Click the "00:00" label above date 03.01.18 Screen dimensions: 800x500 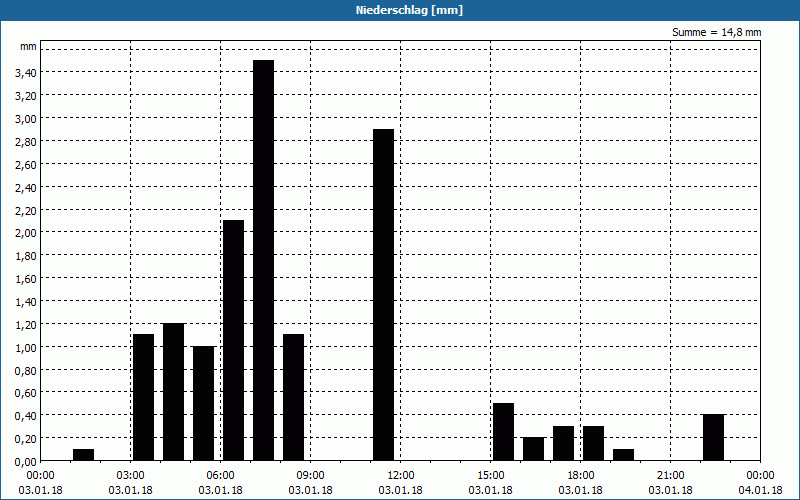coord(40,476)
